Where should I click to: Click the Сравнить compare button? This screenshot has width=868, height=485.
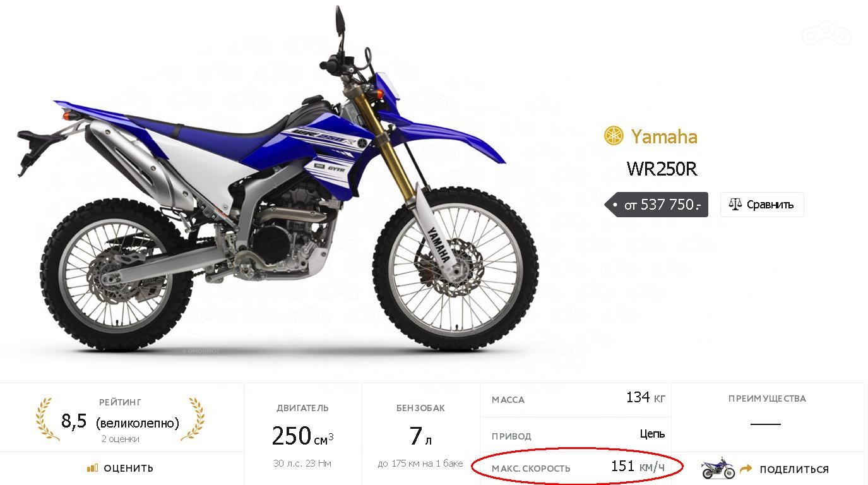pyautogui.click(x=762, y=205)
